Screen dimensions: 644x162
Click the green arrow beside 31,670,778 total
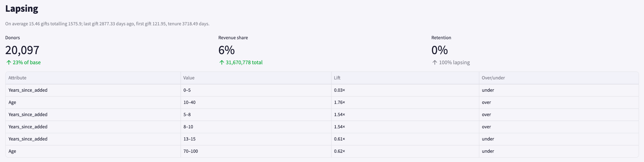pyautogui.click(x=222, y=63)
